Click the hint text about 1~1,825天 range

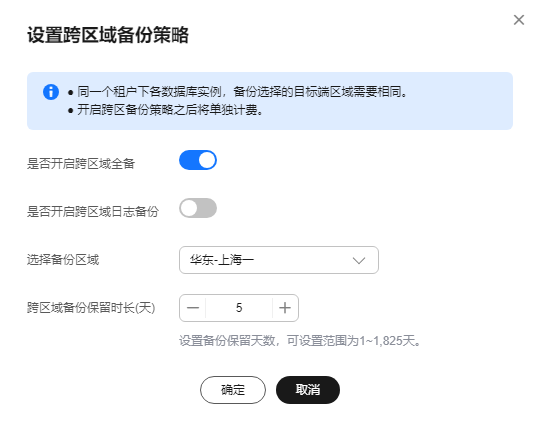point(300,341)
